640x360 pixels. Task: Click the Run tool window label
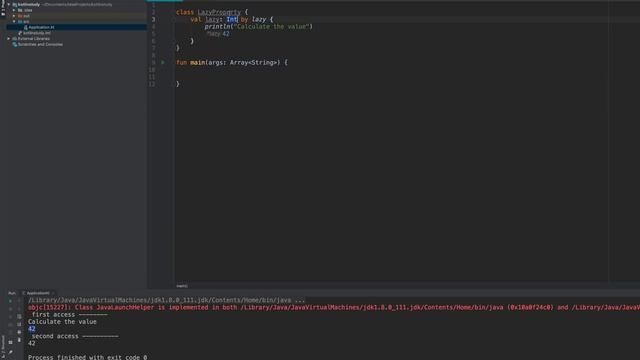[x=12, y=293]
